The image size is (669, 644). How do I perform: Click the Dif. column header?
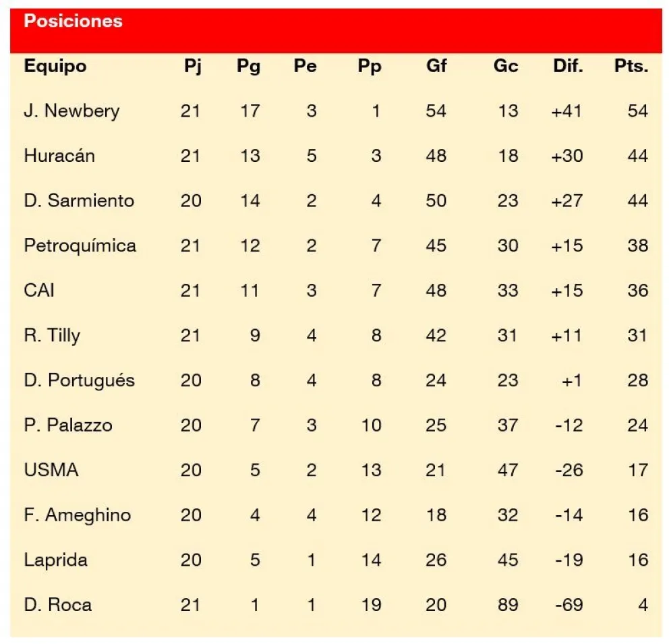[567, 66]
